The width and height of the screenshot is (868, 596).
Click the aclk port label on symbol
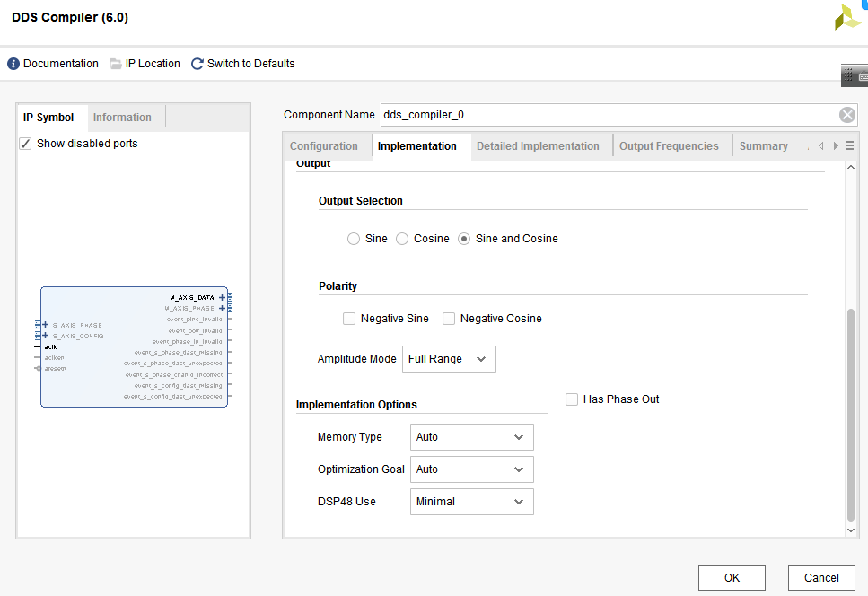click(51, 347)
